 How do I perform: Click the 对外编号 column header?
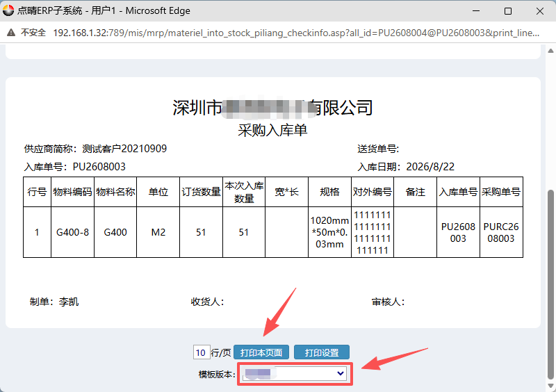373,192
